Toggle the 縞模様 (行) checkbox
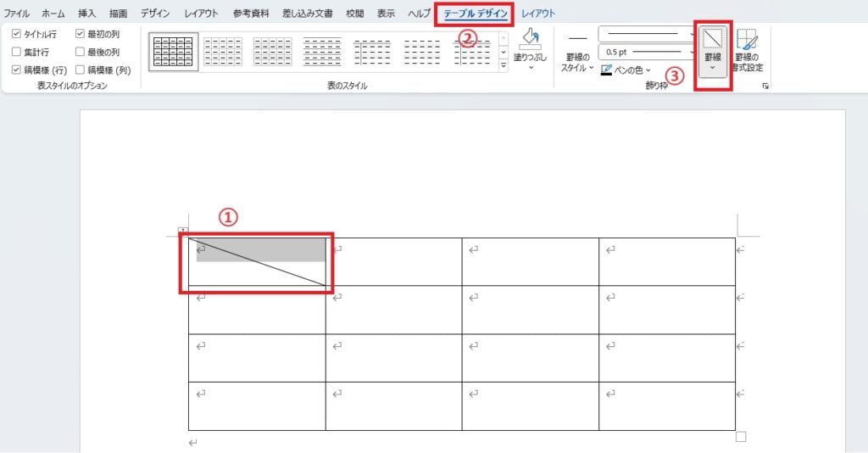Image resolution: width=868 pixels, height=453 pixels. tap(16, 70)
